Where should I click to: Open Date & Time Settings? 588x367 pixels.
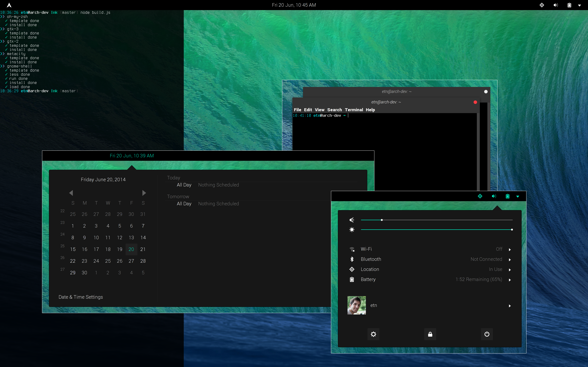coord(81,297)
